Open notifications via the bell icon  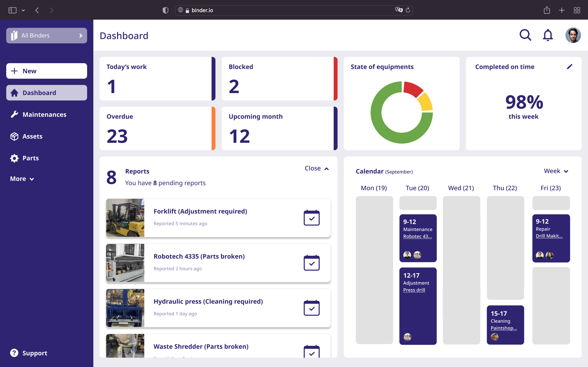(x=548, y=35)
